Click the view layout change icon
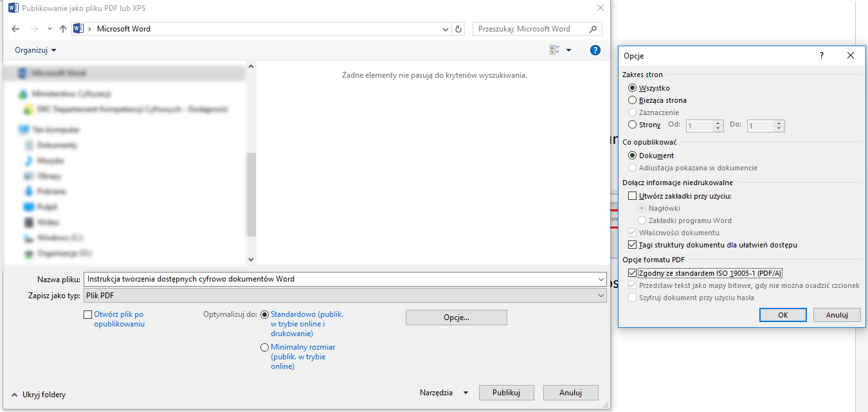Screen dimensions: 868x412 point(555,50)
